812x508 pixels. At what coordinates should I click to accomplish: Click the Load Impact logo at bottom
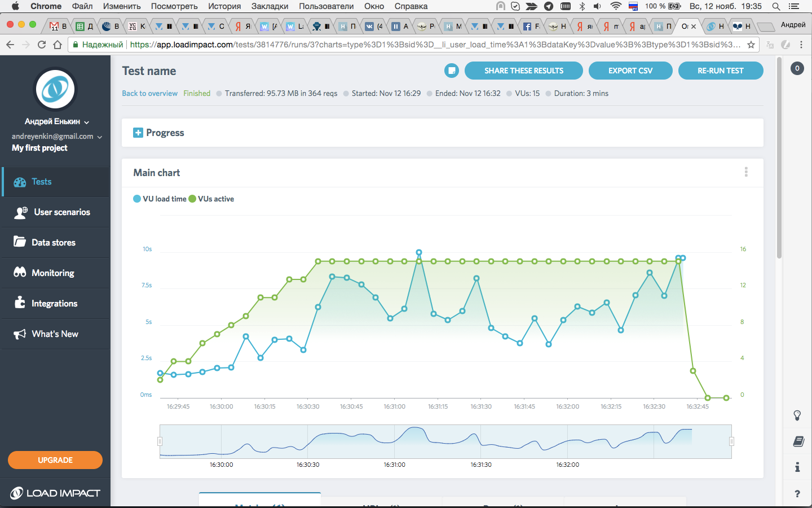click(55, 493)
